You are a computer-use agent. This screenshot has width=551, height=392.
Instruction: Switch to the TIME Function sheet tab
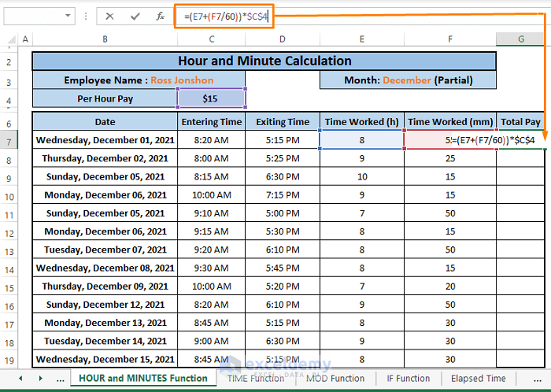255,379
